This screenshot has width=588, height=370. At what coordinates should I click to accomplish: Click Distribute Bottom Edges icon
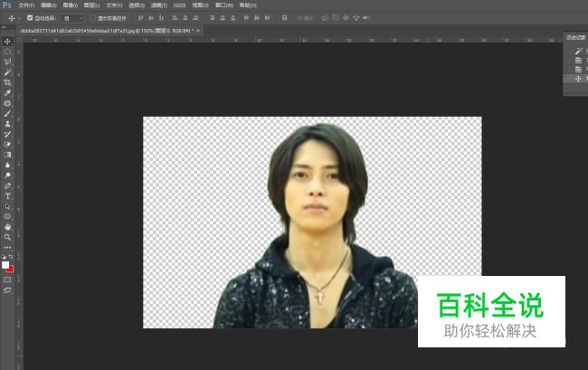233,17
